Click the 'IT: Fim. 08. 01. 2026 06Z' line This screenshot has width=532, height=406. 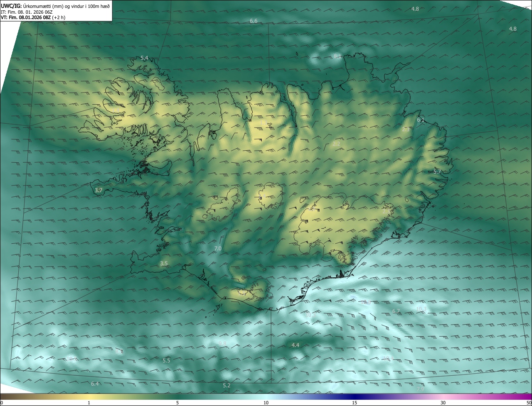click(x=27, y=12)
